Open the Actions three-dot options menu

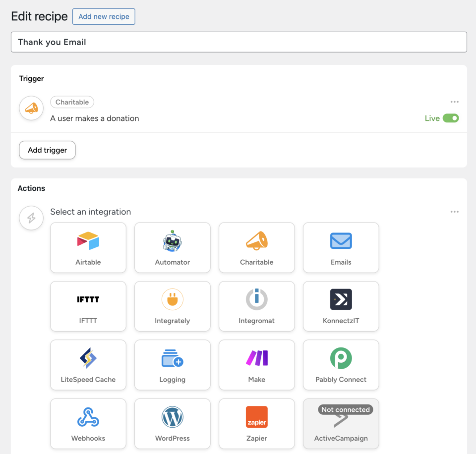[455, 212]
